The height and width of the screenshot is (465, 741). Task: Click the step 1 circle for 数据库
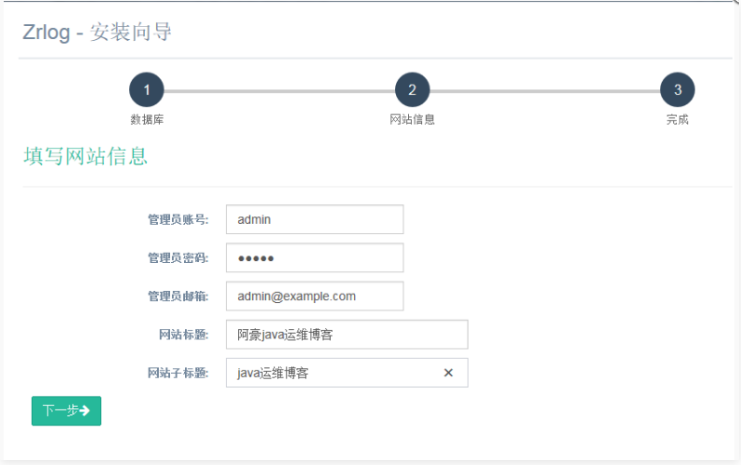[x=146, y=90]
